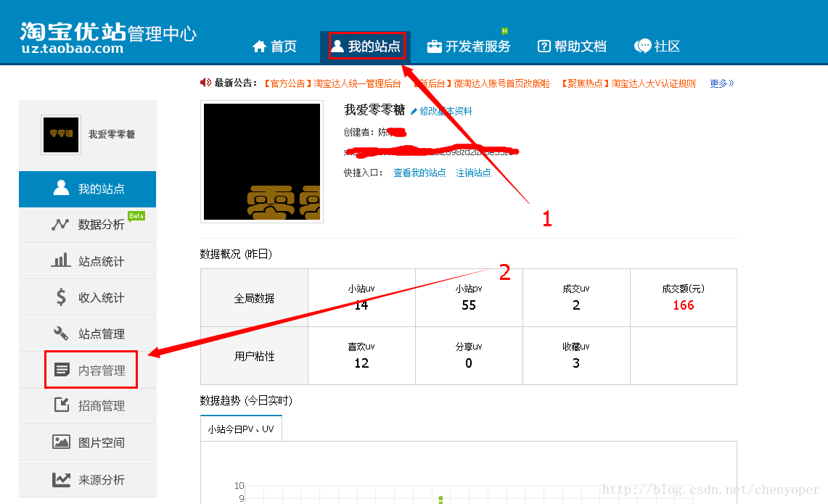Image resolution: width=828 pixels, height=504 pixels.
Task: Open 招商管理 in the left sidebar
Action: (x=88, y=406)
